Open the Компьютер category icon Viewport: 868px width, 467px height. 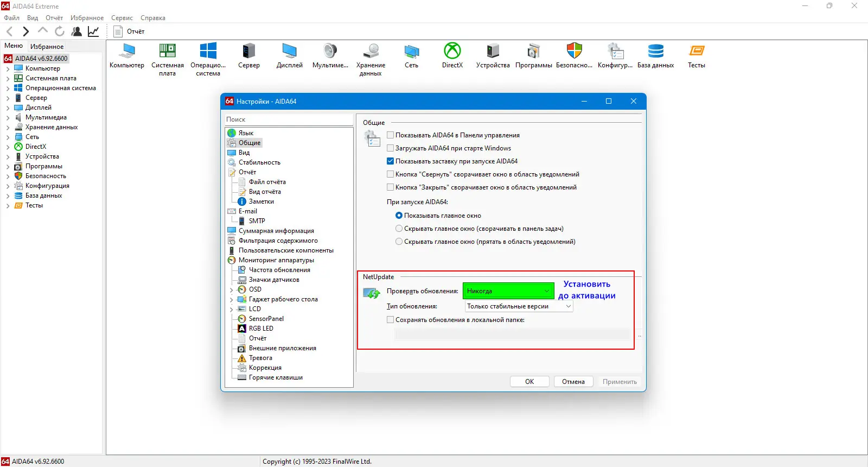pyautogui.click(x=127, y=51)
